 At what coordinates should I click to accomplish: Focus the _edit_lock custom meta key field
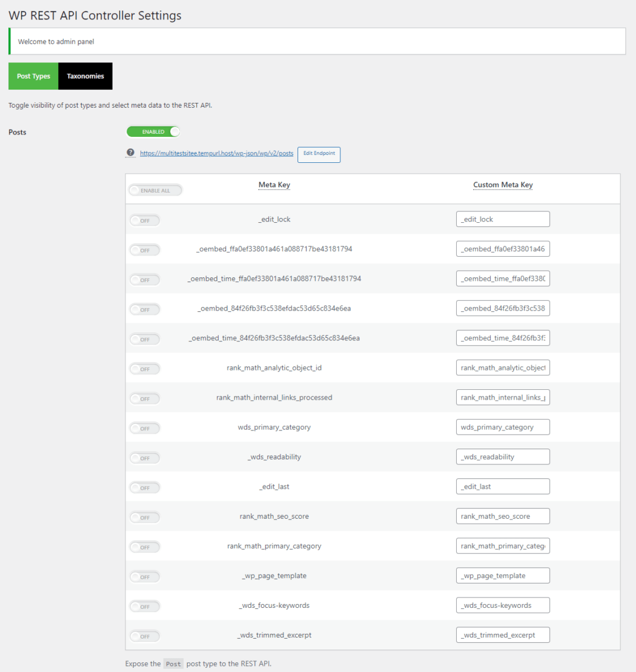click(503, 219)
